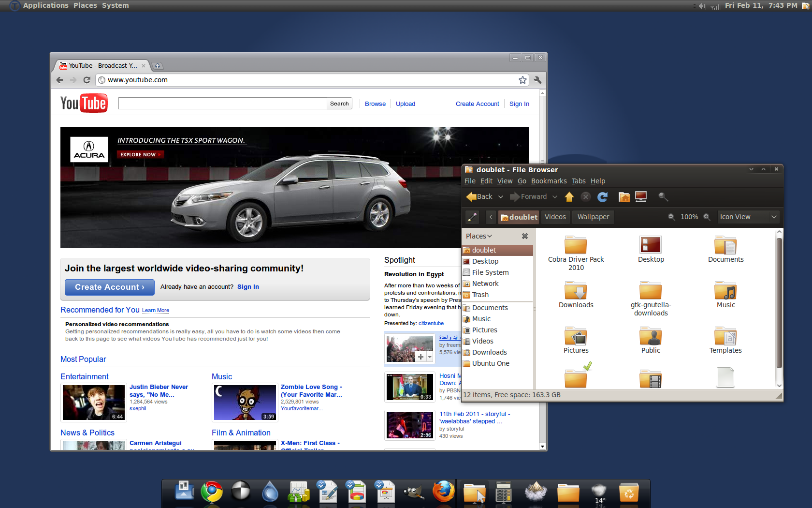Click the Computer icon in File Browser toolbar
Image resolution: width=812 pixels, height=508 pixels.
coord(641,197)
